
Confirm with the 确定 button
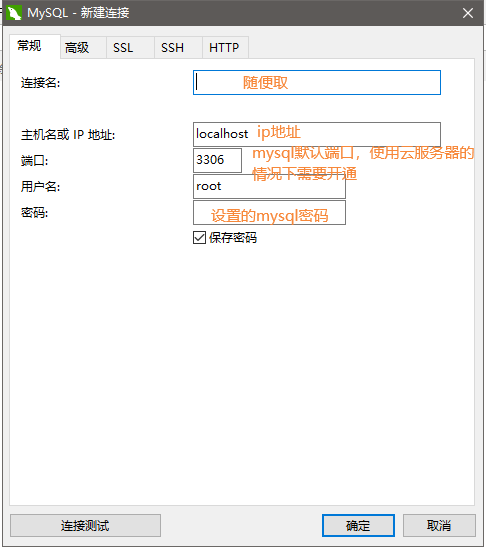coord(358,526)
